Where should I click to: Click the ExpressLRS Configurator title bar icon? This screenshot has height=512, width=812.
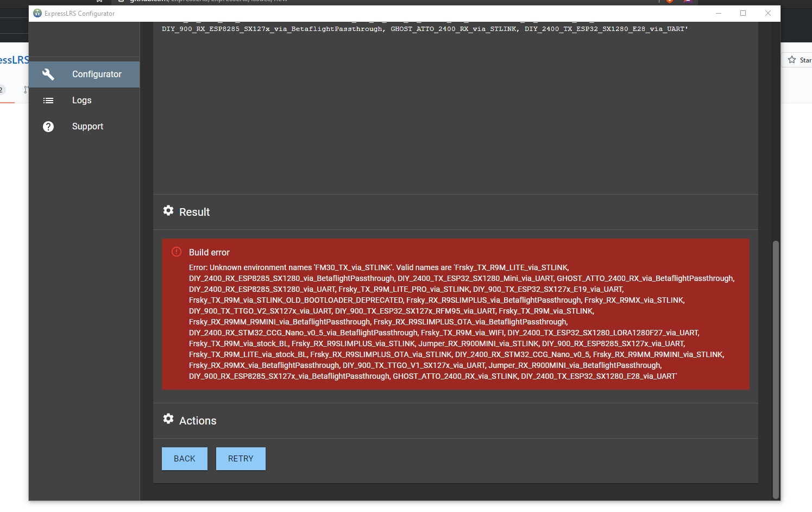click(x=37, y=13)
